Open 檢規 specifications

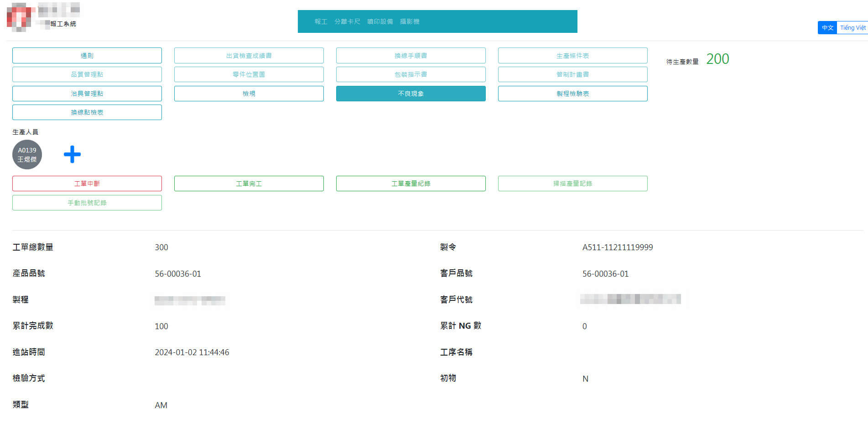pos(249,93)
